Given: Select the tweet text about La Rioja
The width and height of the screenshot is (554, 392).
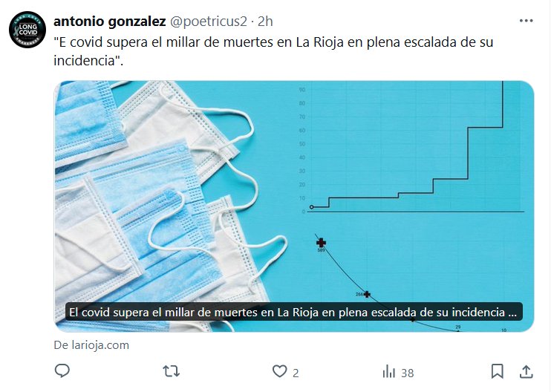Looking at the screenshot, I should [273, 51].
